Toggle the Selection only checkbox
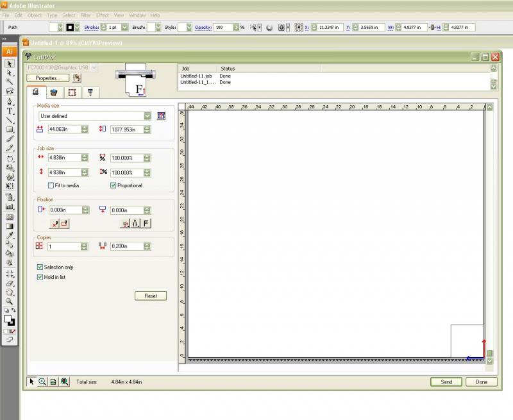The image size is (513, 420). pos(40,267)
